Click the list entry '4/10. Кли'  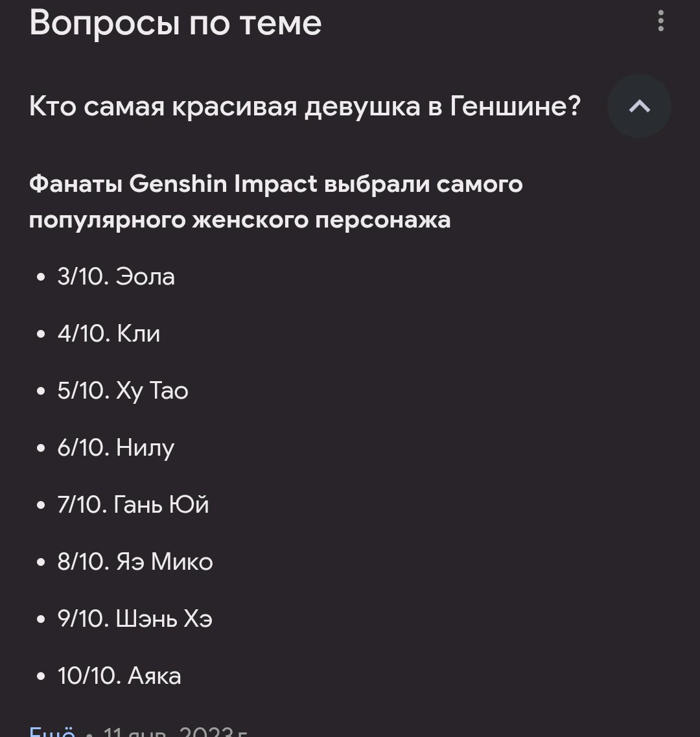click(x=109, y=334)
